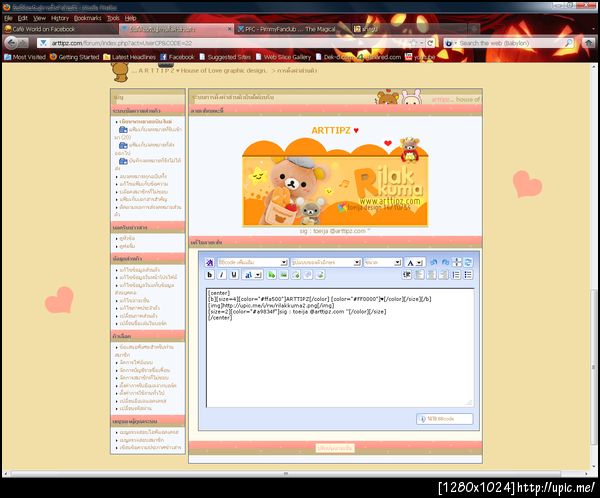Open the Facebook bookmark

coord(177,57)
